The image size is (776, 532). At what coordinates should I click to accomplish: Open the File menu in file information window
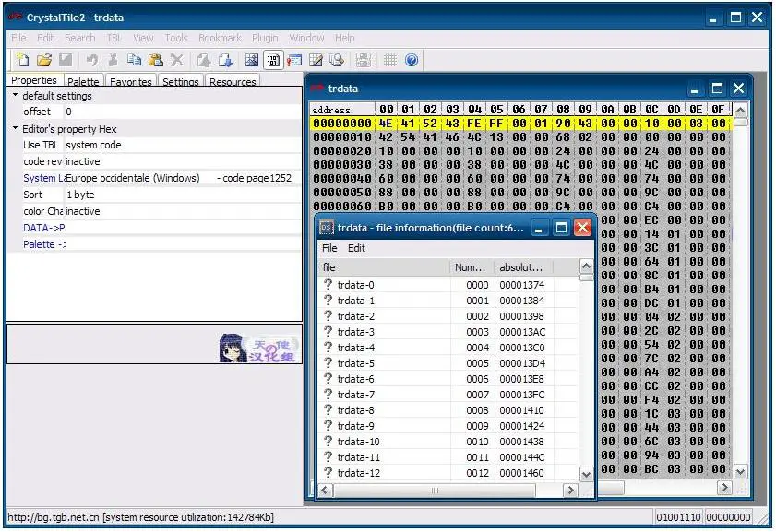pos(329,248)
